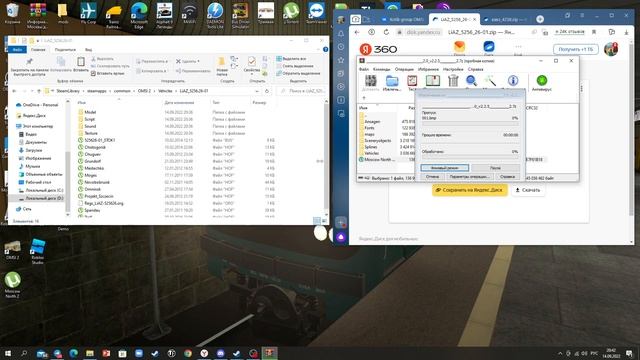Click Operation parameters (Параметры операции) button
640x360 pixels.
click(x=469, y=177)
